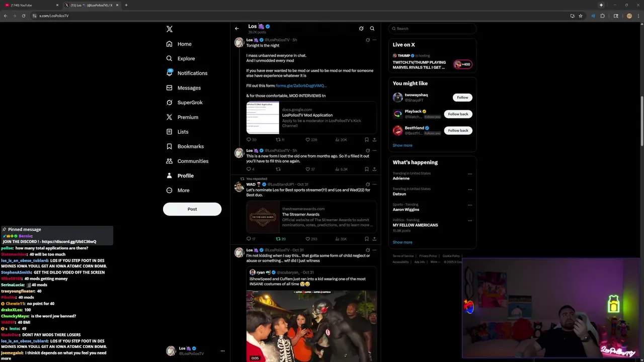Bookmark this page with the star icon
The width and height of the screenshot is (644, 362).
pyautogui.click(x=581, y=16)
